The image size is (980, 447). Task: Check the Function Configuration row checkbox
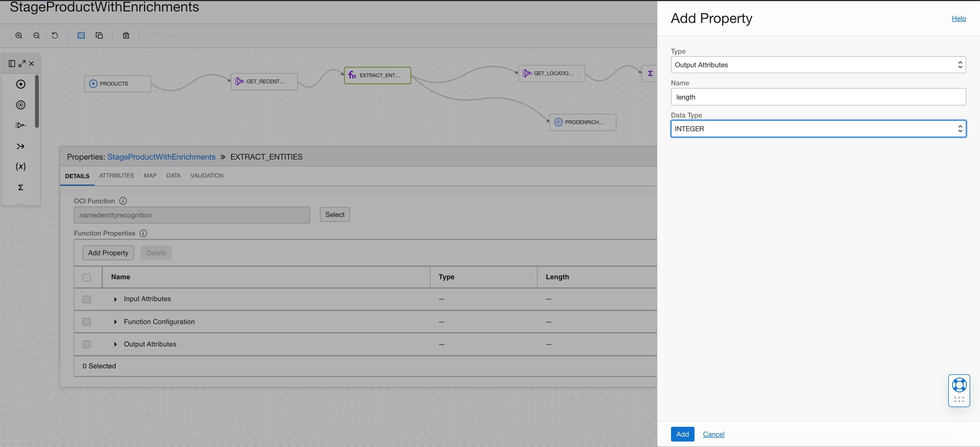tap(86, 322)
